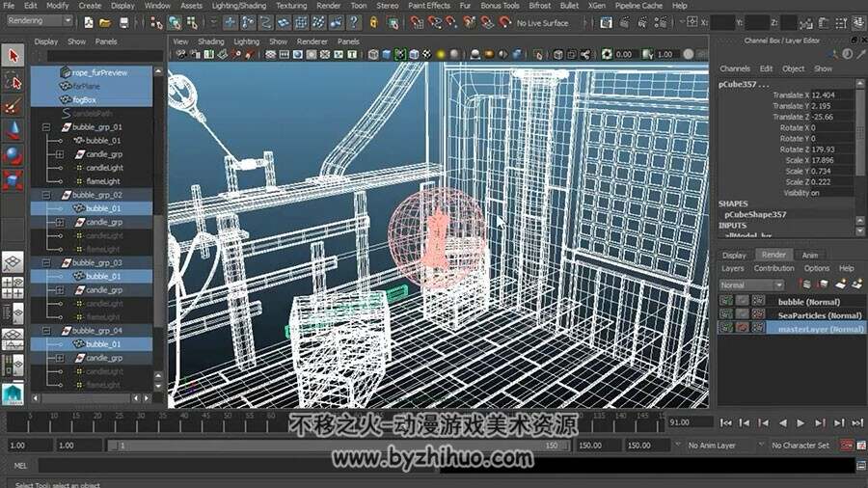Open the viewport Renderer menu
This screenshot has width=868, height=488.
point(312,41)
